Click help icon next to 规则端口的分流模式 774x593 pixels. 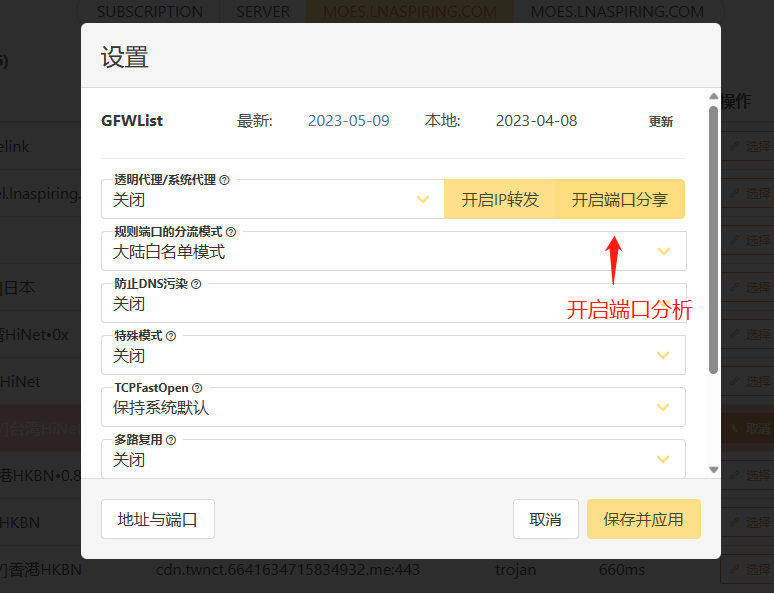(231, 232)
